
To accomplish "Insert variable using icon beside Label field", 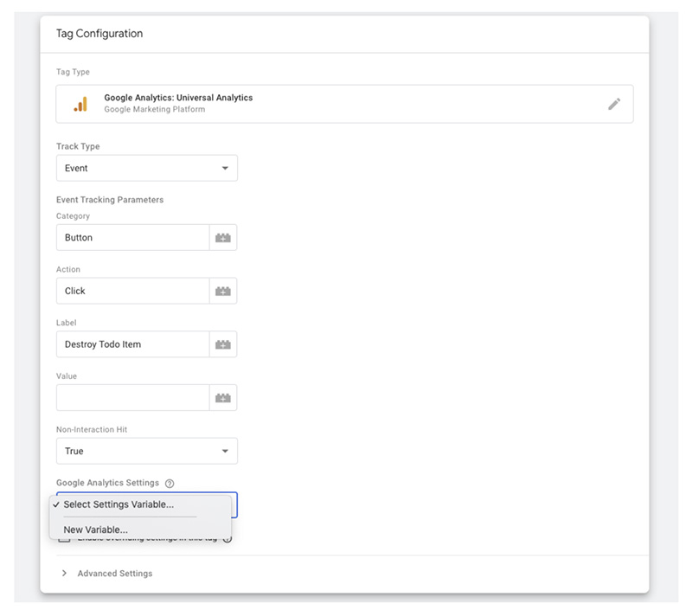I will [223, 344].
